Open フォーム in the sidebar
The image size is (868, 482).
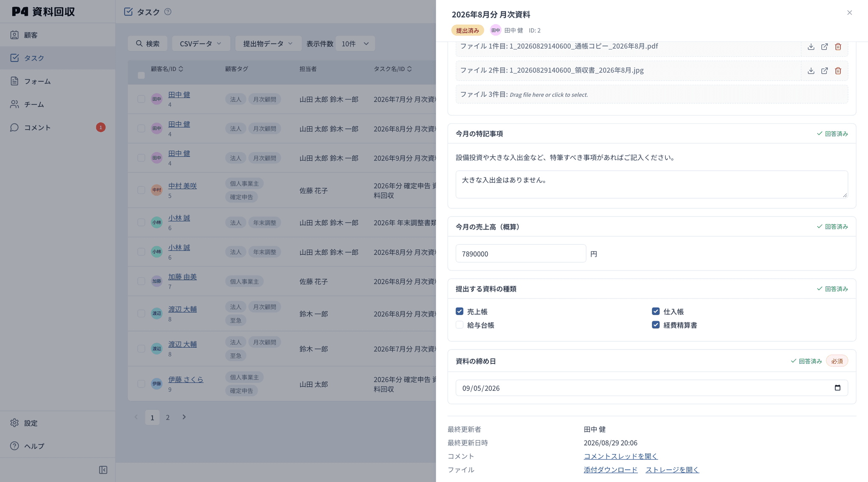[58, 81]
